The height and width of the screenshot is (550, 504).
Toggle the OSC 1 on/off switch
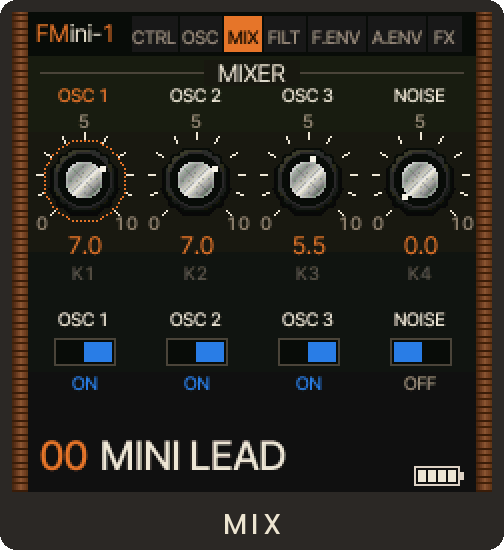85,352
